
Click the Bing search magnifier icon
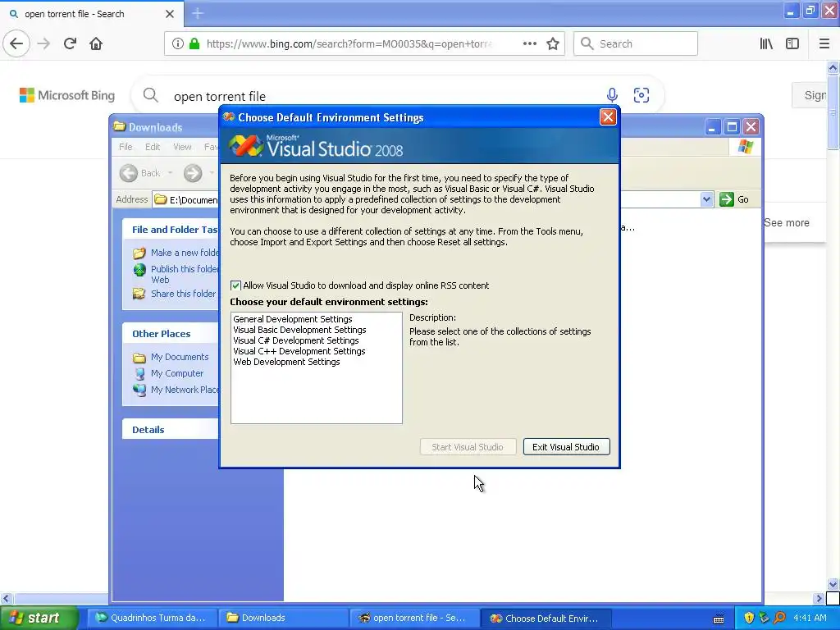[x=151, y=95]
